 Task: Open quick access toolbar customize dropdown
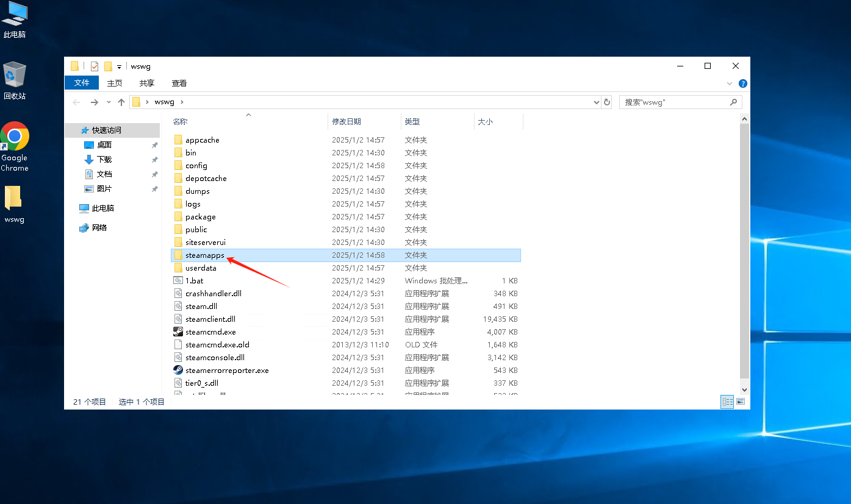(x=119, y=66)
